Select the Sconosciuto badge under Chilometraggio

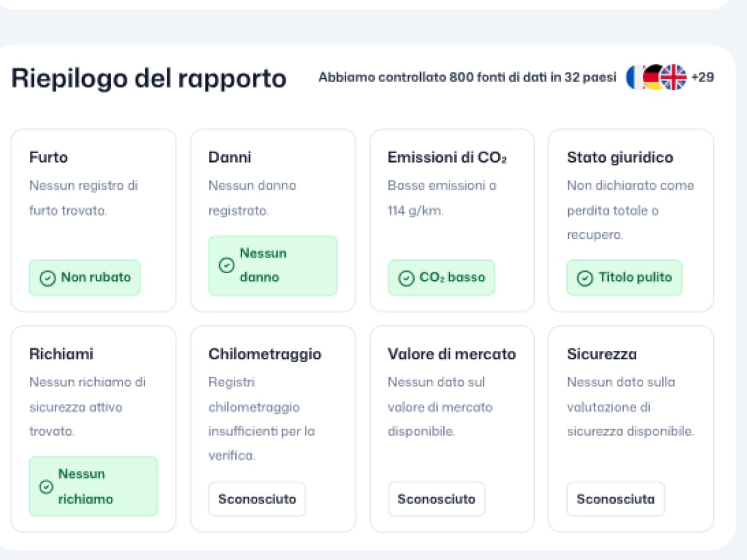pos(257,499)
